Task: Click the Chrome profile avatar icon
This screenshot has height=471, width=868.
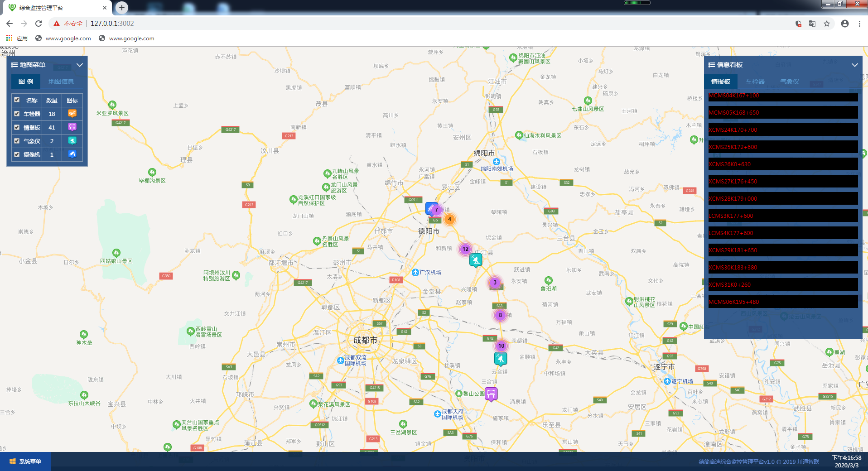Action: 845,24
